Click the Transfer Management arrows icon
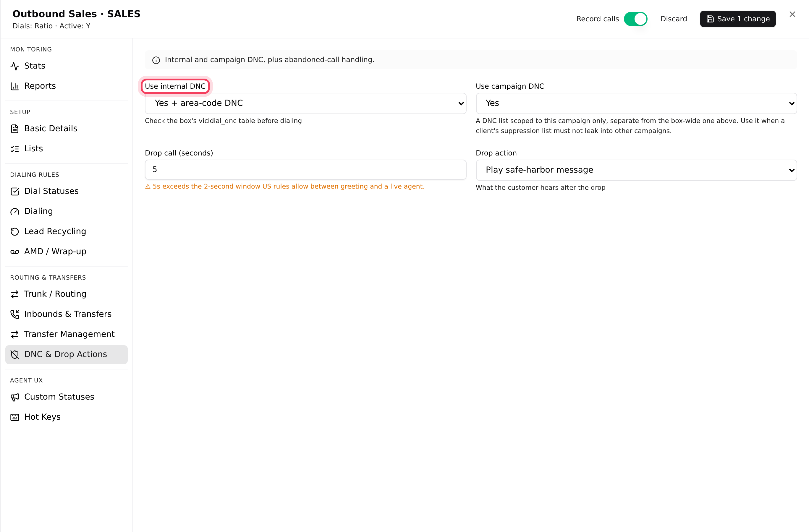809x532 pixels. coord(14,334)
